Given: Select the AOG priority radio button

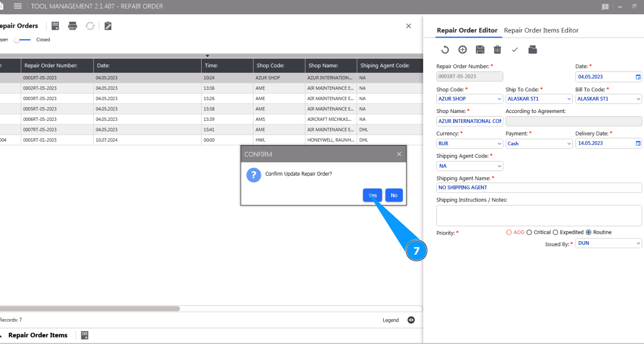Looking at the screenshot, I should point(509,232).
